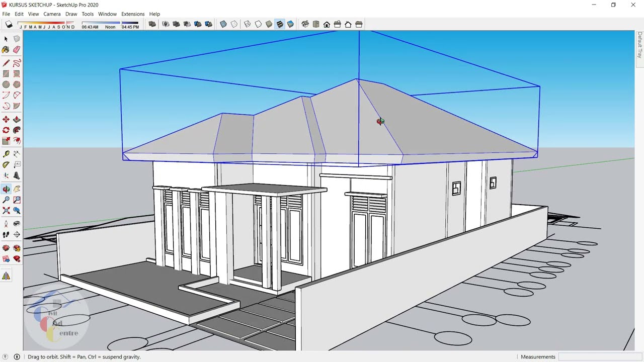Select the Move tool
Viewport: 644px width, 362px height.
tap(6, 119)
